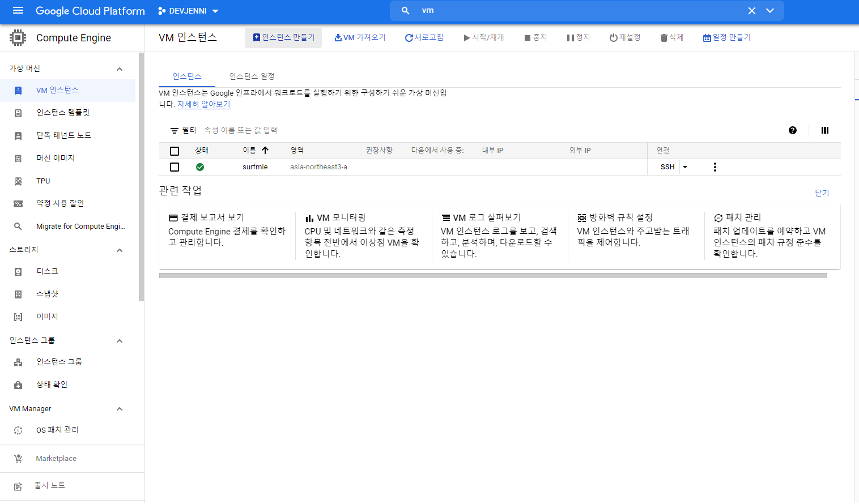Close related tasks with 닫기
Screen dimensions: 859x504
pos(822,193)
